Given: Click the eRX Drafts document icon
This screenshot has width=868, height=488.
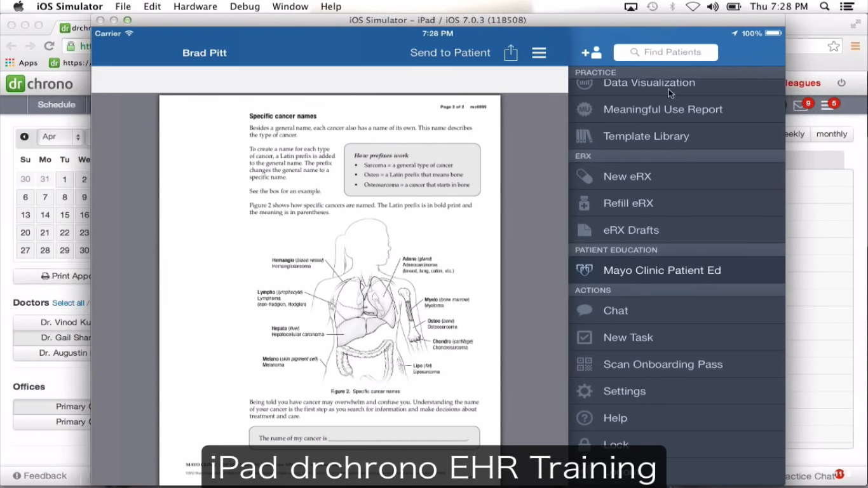Looking at the screenshot, I should coord(584,230).
